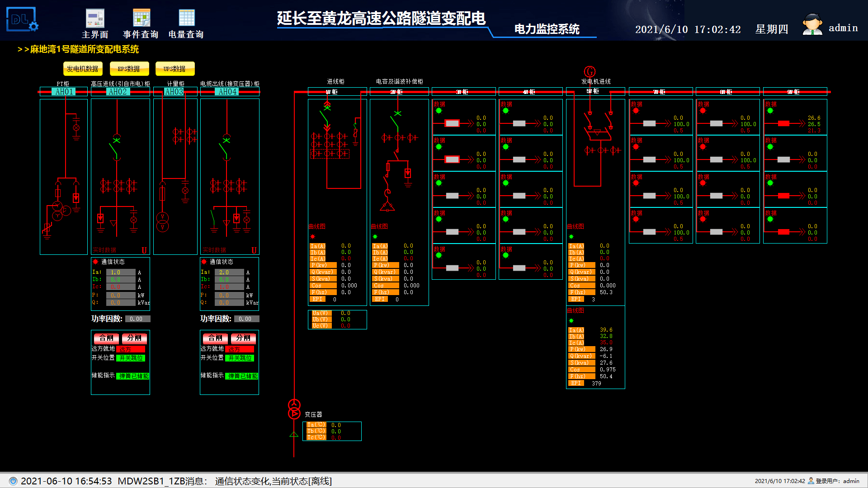This screenshot has height=488, width=868.
Task: Open 曲线图 curve chart in 2# cabinet
Action: (x=379, y=226)
